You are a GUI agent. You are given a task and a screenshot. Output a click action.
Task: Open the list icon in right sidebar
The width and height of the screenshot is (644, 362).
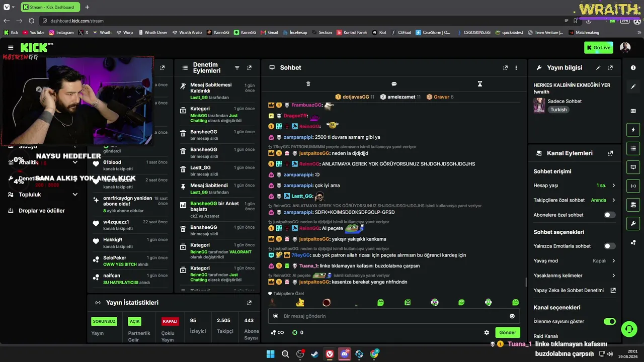click(x=633, y=148)
